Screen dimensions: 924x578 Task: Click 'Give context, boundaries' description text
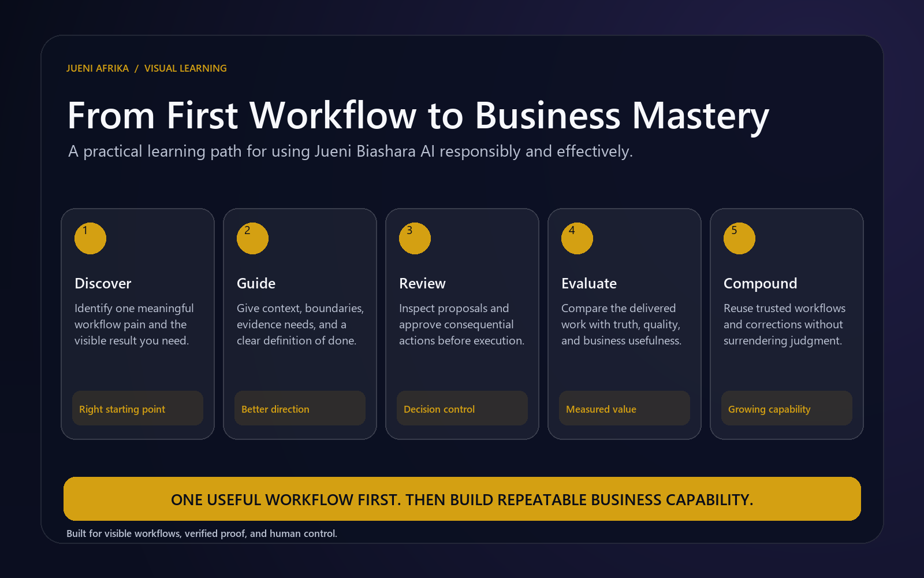click(x=300, y=324)
